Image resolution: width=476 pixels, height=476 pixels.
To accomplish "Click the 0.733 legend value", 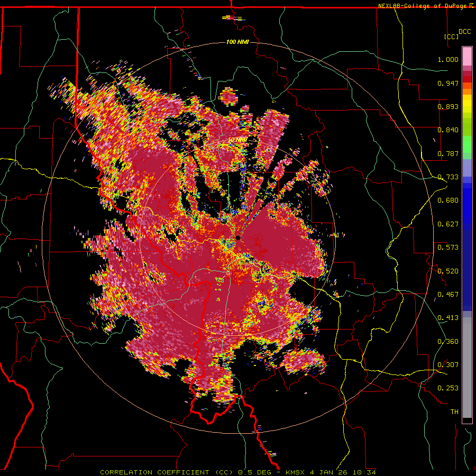I will [448, 177].
